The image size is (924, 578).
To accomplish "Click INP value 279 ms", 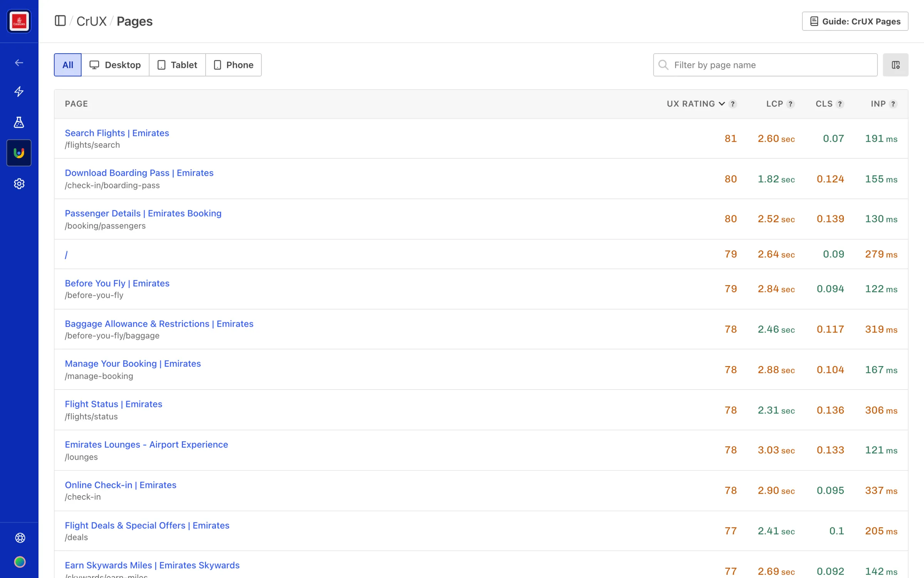I will 881,254.
